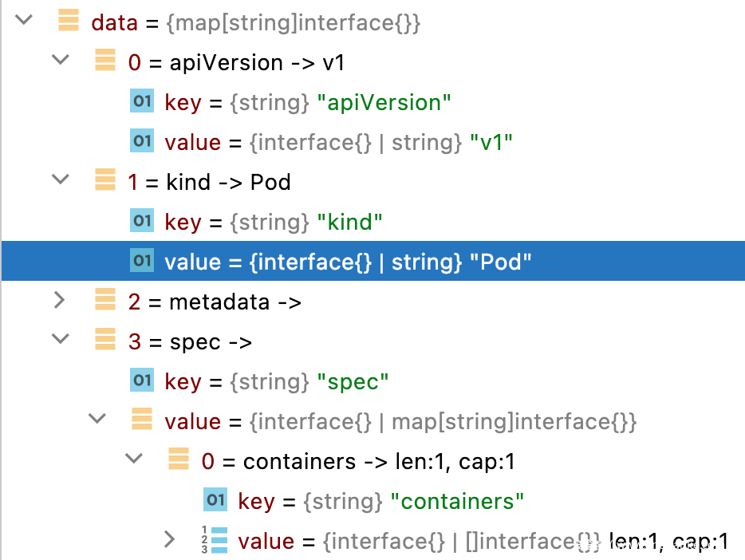Image resolution: width=745 pixels, height=560 pixels.
Task: Click the entry icon for metadata row
Action: [x=105, y=302]
